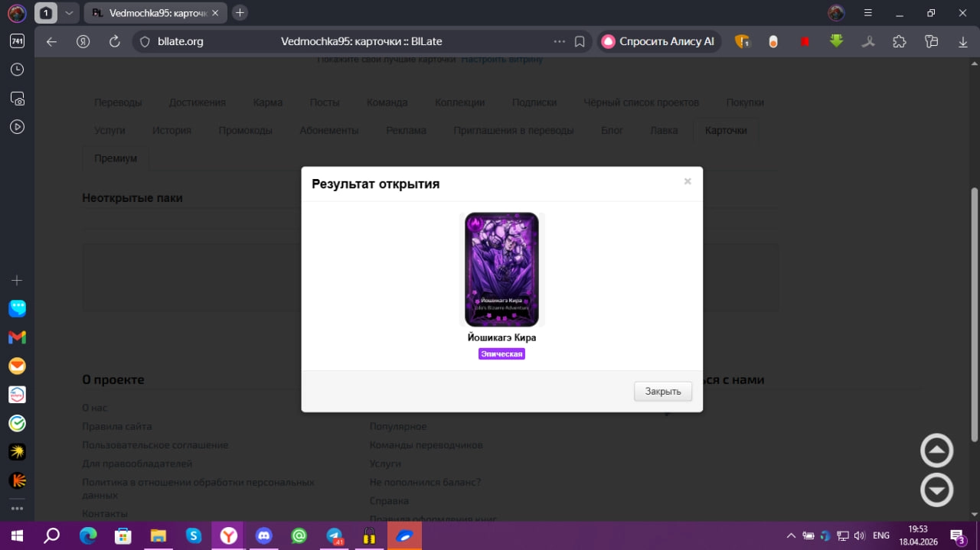Click the scroll-to-top round button
The image size is (980, 550).
point(936,451)
